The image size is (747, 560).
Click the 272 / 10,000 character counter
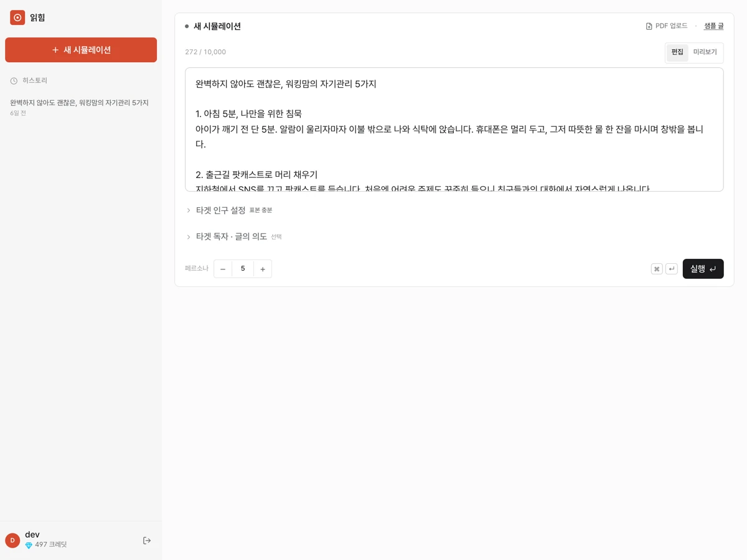pos(205,52)
